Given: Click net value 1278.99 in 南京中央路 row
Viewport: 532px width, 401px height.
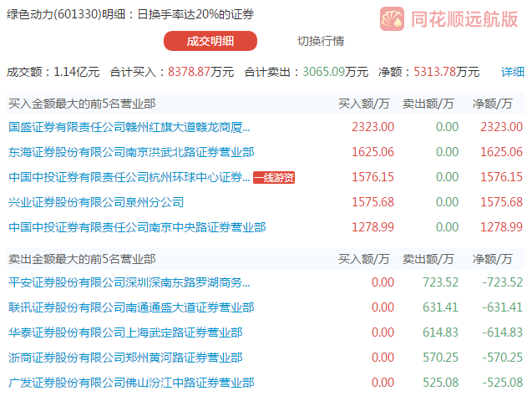Looking at the screenshot, I should tap(501, 227).
